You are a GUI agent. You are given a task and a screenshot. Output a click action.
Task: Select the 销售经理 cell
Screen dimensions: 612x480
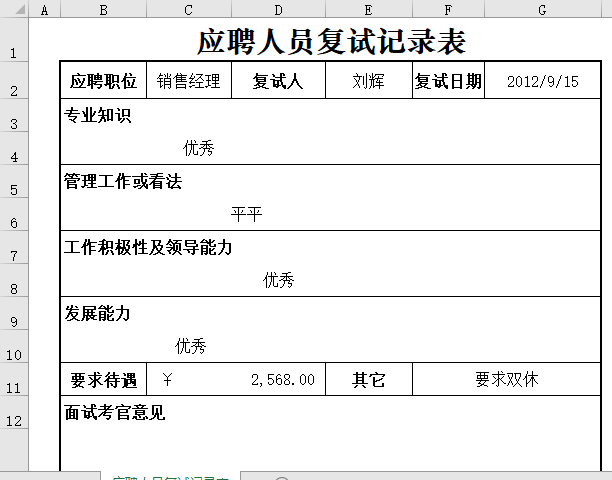point(189,82)
